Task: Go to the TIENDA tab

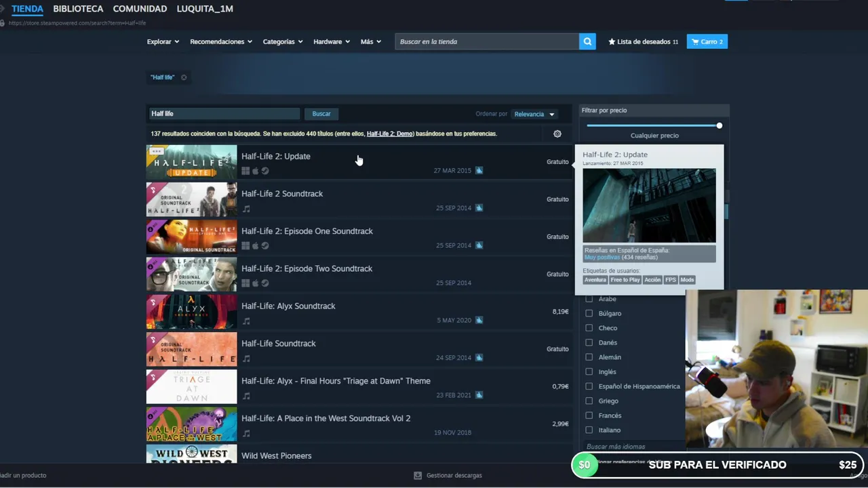Action: coord(27,9)
